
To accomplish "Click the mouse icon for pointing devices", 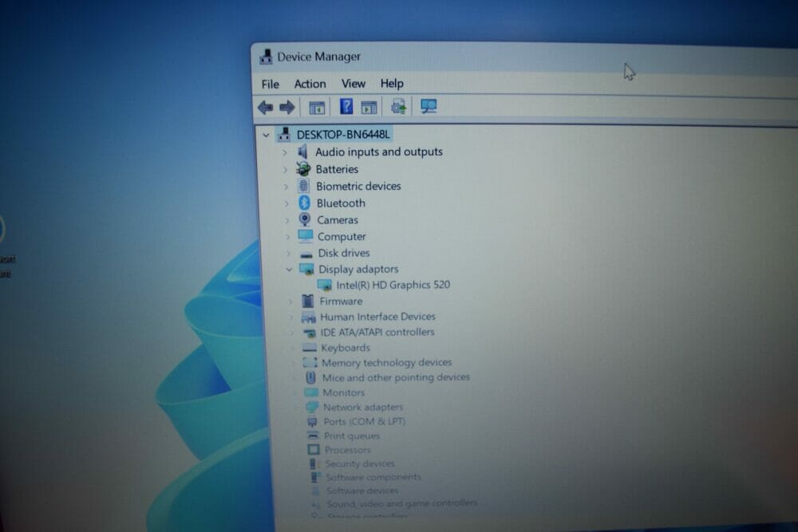I will pos(310,378).
